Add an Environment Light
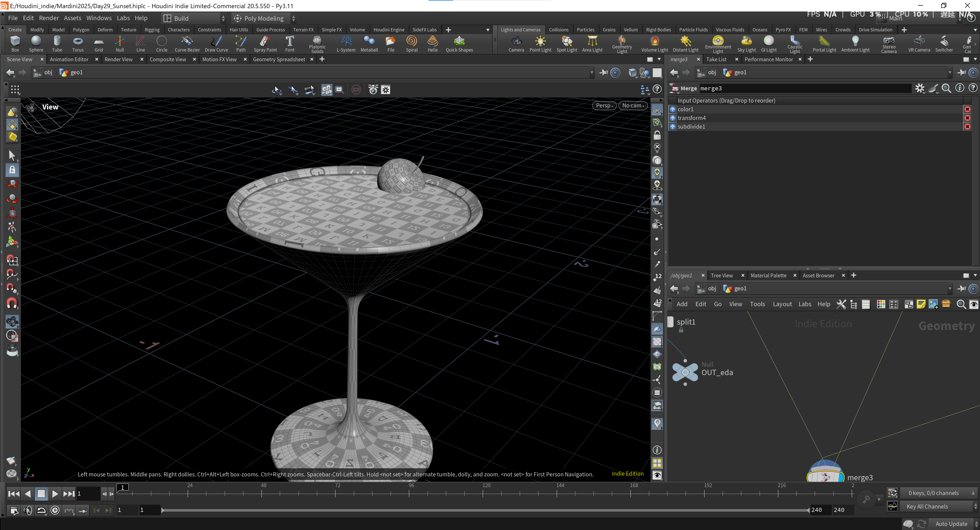This screenshot has width=980, height=530. [718, 44]
